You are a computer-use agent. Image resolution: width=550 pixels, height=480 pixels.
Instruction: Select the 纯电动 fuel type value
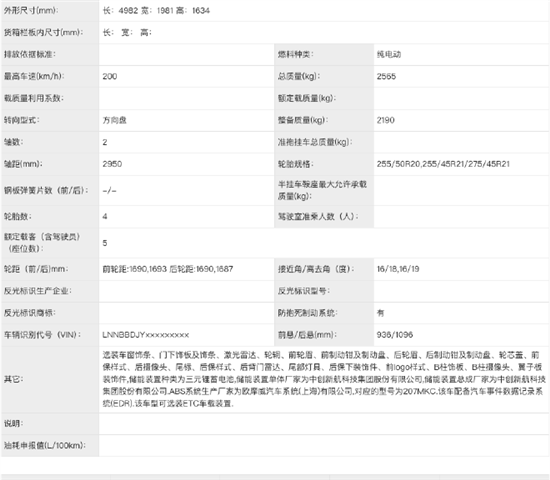389,54
